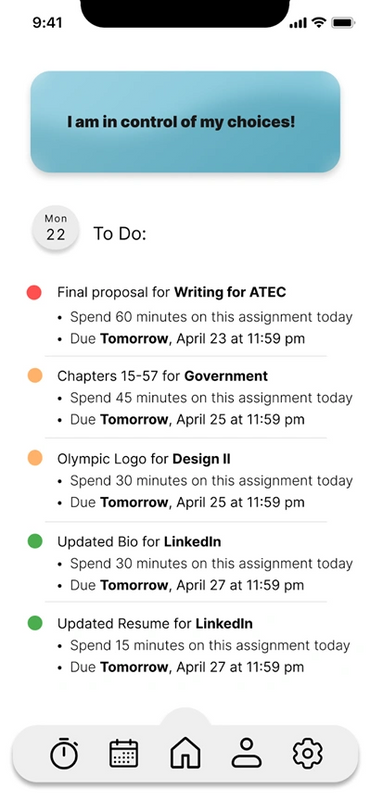This screenshot has height=801, width=370.
Task: Tap green dot beside Updated Bio task
Action: 35,541
